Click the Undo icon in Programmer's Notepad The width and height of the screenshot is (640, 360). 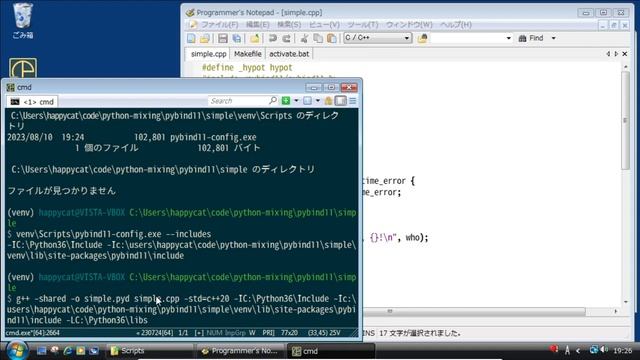click(x=273, y=38)
